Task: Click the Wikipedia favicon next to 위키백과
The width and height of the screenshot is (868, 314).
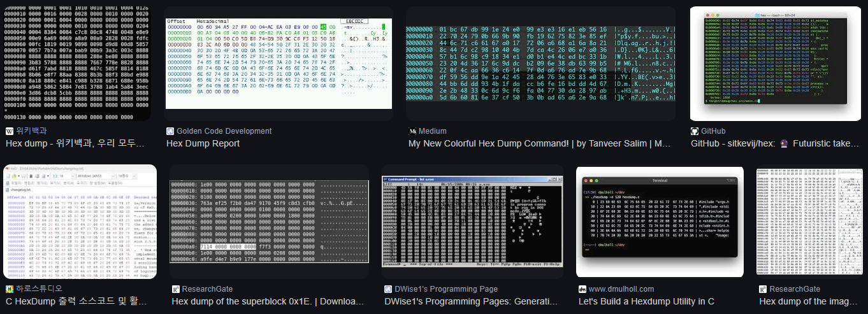Action: [x=10, y=131]
